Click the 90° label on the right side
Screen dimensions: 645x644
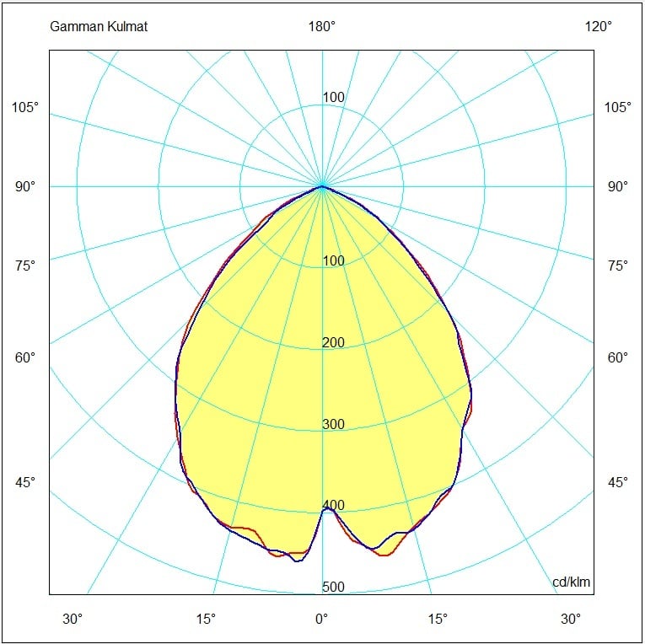coord(618,186)
